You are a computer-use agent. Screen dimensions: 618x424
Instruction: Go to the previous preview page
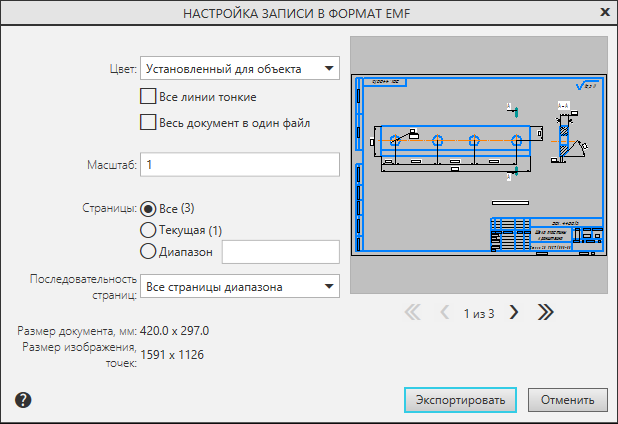pos(445,312)
